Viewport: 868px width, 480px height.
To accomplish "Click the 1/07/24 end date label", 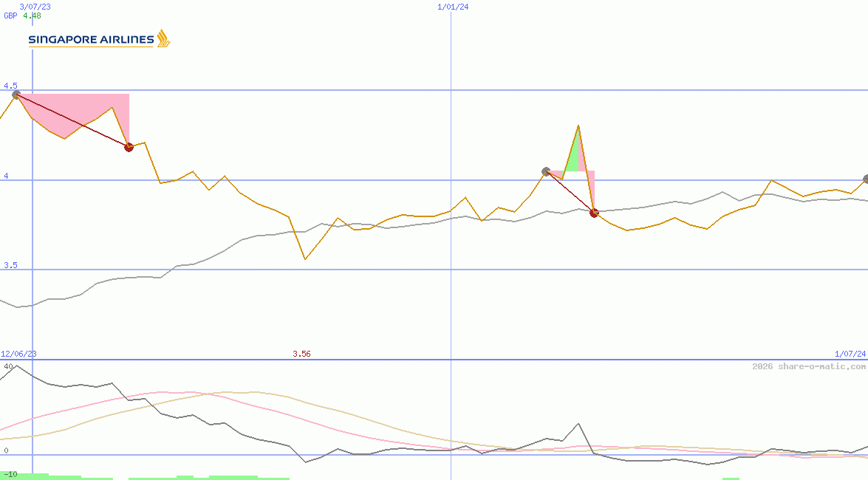I will (850, 354).
